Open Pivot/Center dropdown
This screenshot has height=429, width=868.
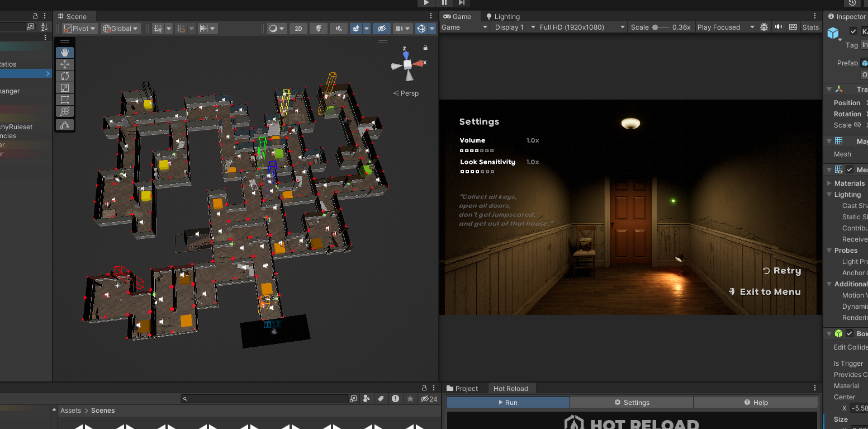(x=80, y=29)
